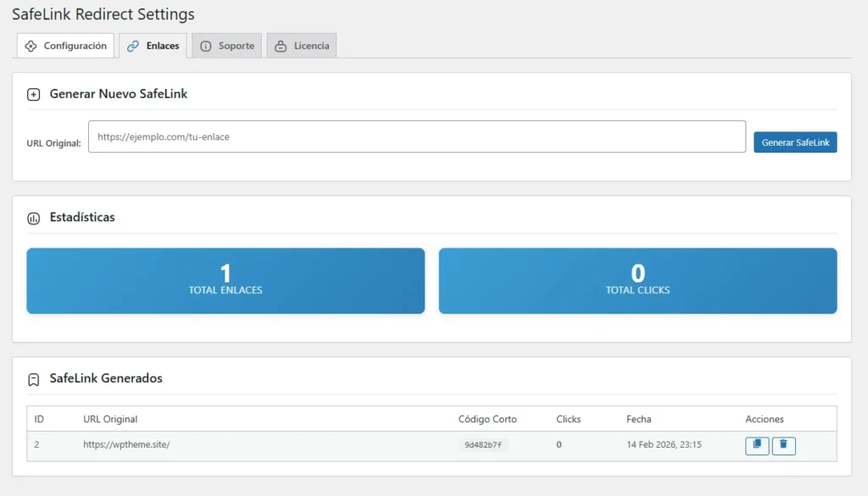Click the SafeLink Redirect Settings page title
The height and width of the screenshot is (496, 868).
[x=103, y=14]
